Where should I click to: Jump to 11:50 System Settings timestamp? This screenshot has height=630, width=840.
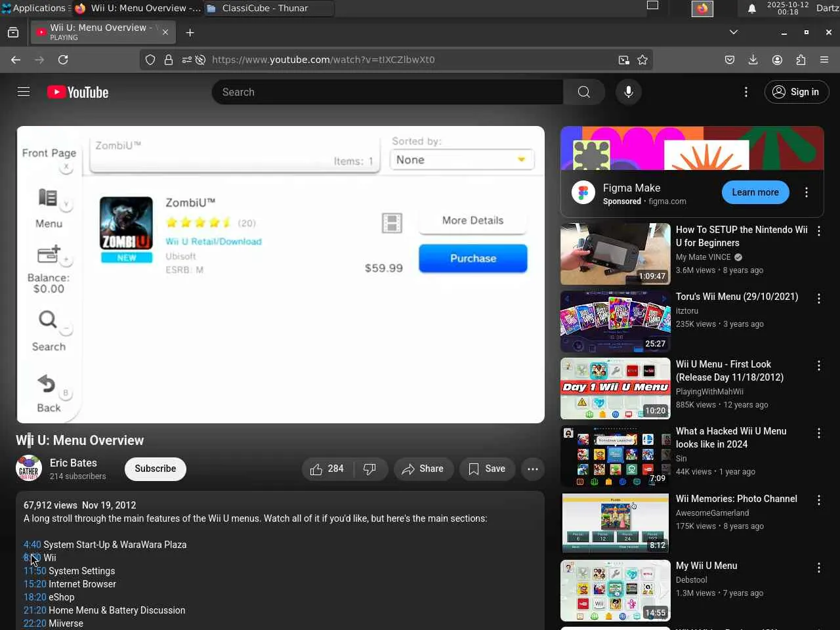[35, 571]
